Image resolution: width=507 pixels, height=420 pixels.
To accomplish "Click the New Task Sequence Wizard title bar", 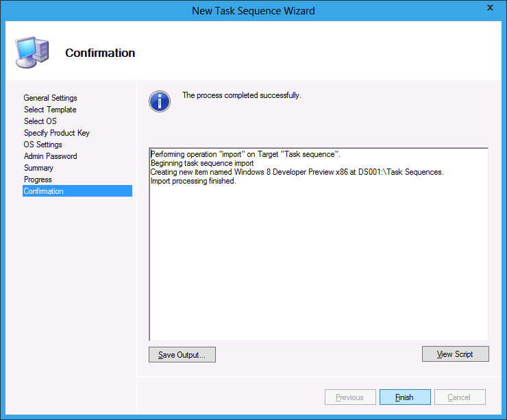I will coord(253,10).
